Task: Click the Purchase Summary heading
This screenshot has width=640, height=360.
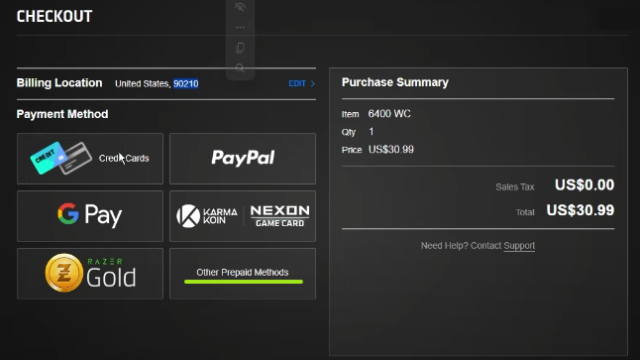Action: coord(395,82)
